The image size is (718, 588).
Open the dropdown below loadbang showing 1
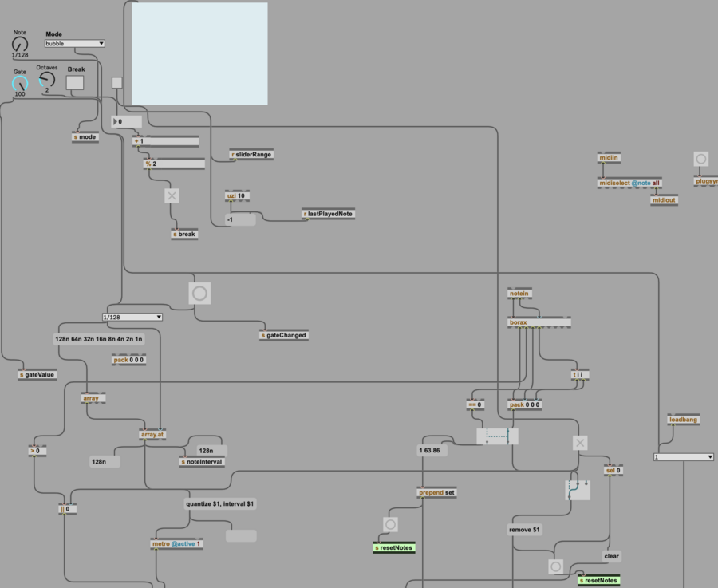683,457
